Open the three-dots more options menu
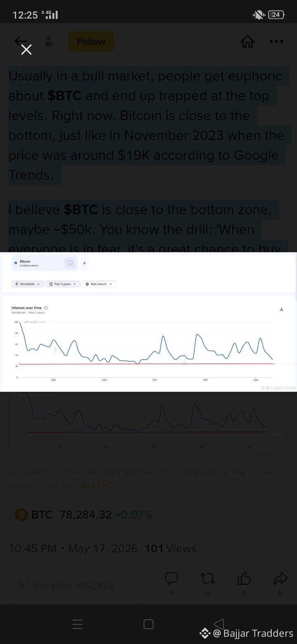This screenshot has height=644, width=297. coord(276,41)
